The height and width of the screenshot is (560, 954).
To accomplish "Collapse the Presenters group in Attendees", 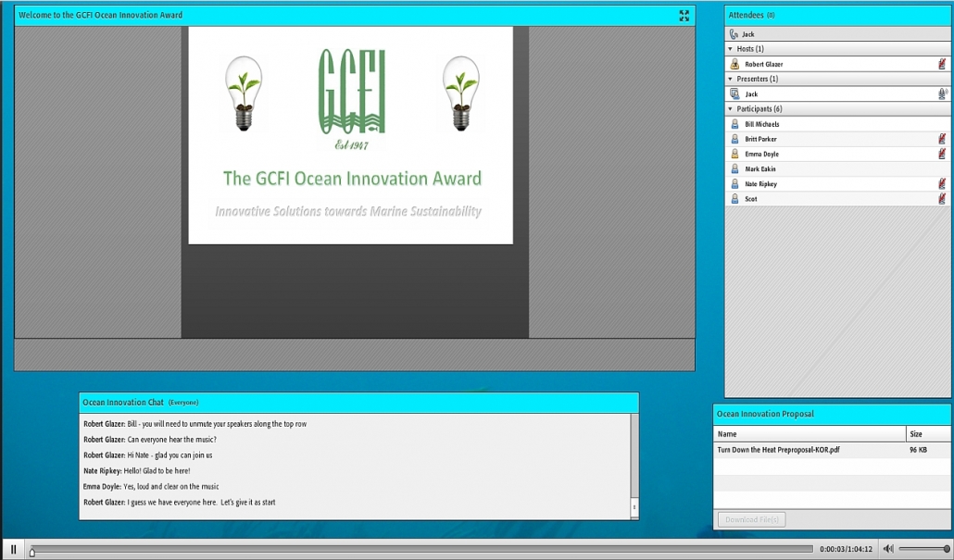I will click(x=730, y=79).
